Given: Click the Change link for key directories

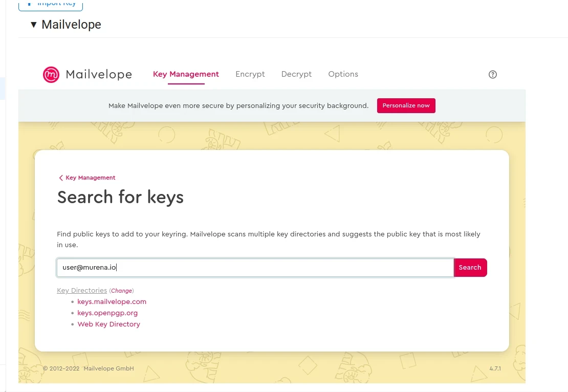Looking at the screenshot, I should click(121, 291).
